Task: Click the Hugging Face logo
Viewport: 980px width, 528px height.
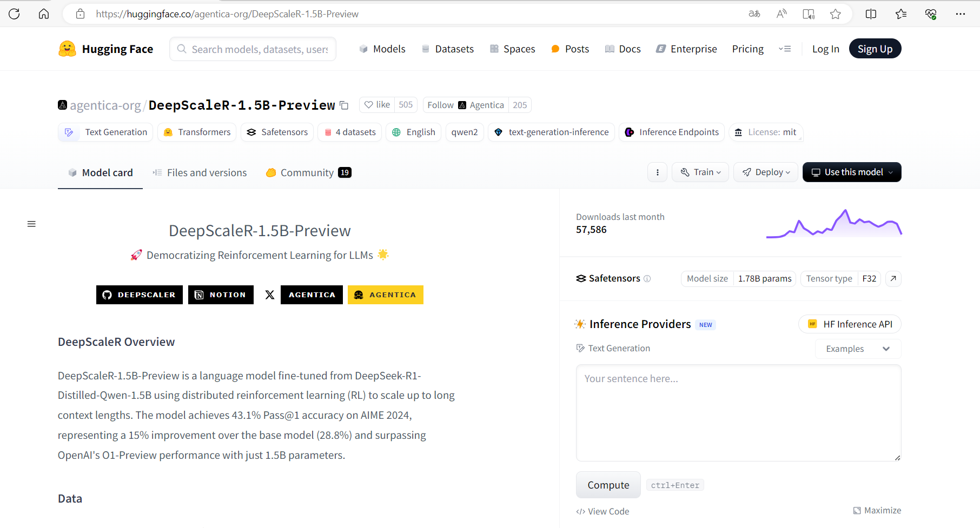Action: click(105, 49)
